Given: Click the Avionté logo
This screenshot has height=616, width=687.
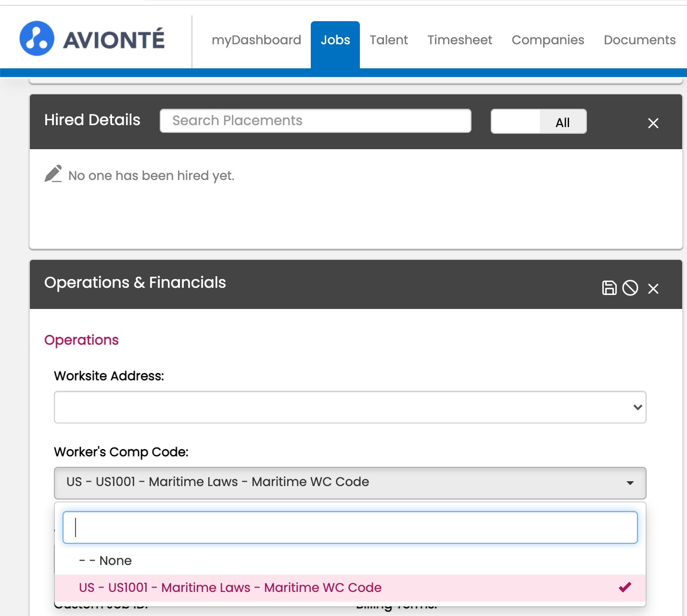Looking at the screenshot, I should [x=91, y=38].
